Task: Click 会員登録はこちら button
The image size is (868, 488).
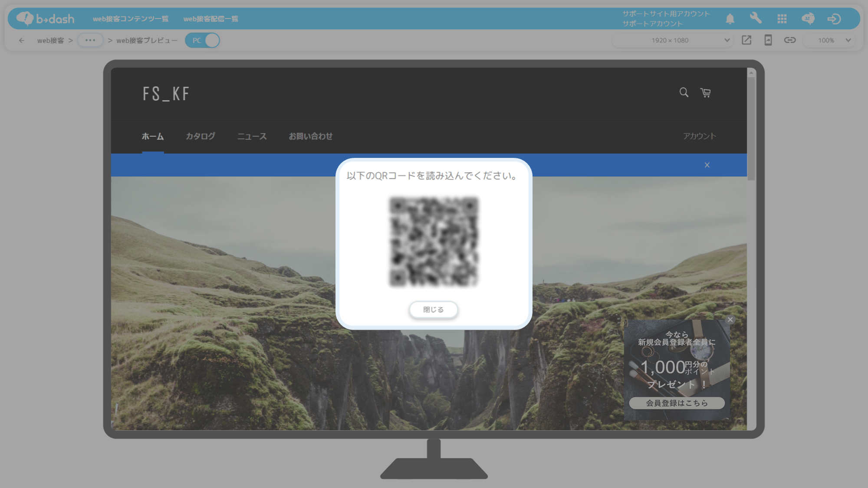Action: [677, 403]
